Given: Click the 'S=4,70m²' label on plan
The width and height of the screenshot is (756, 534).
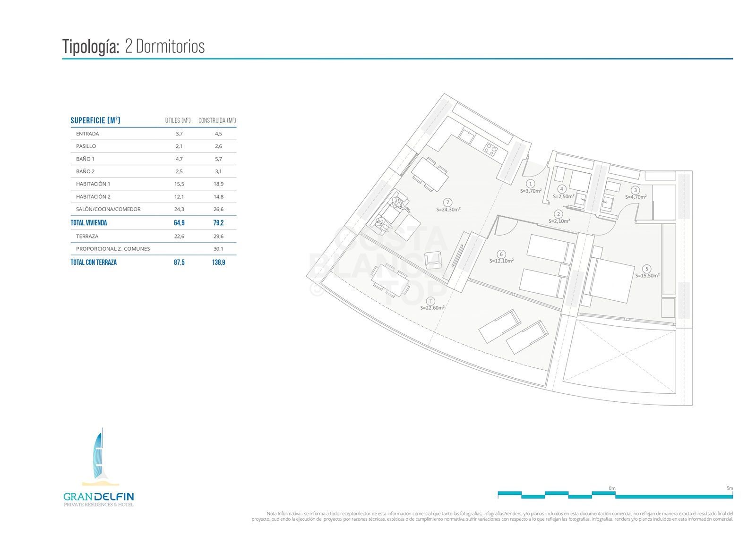Looking at the screenshot, I should [636, 197].
